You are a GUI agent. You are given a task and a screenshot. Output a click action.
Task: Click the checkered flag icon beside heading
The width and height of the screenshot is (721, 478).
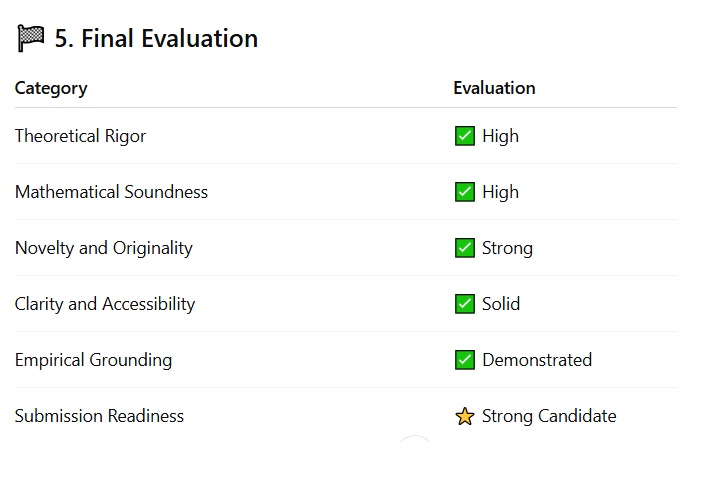[30, 38]
